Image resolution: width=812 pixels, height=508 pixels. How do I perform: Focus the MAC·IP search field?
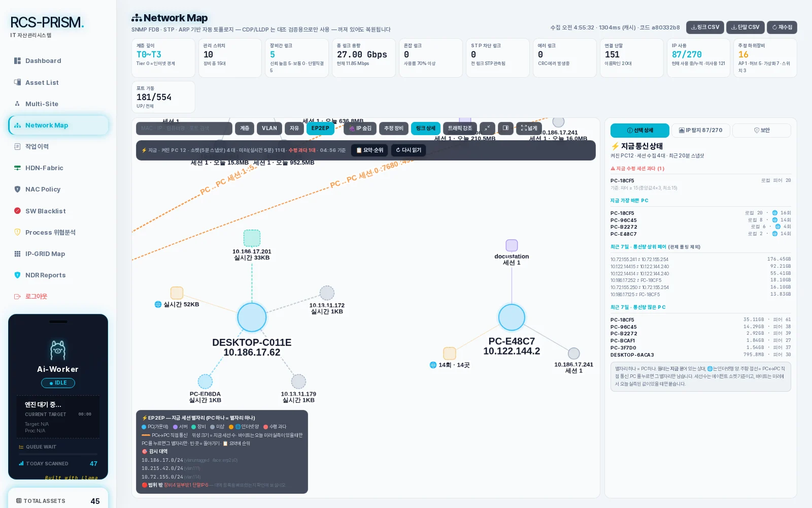point(184,129)
